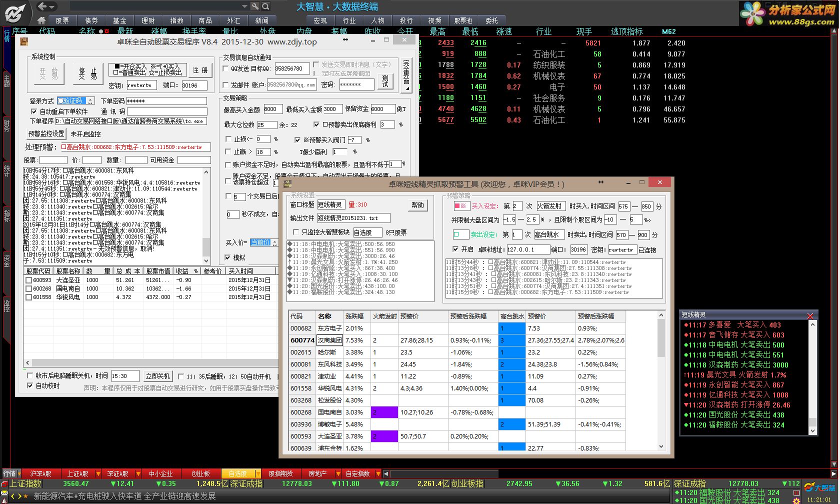Close the 短线精灵 floating panel
Viewport: 840px width, 504px height.
pos(810,315)
